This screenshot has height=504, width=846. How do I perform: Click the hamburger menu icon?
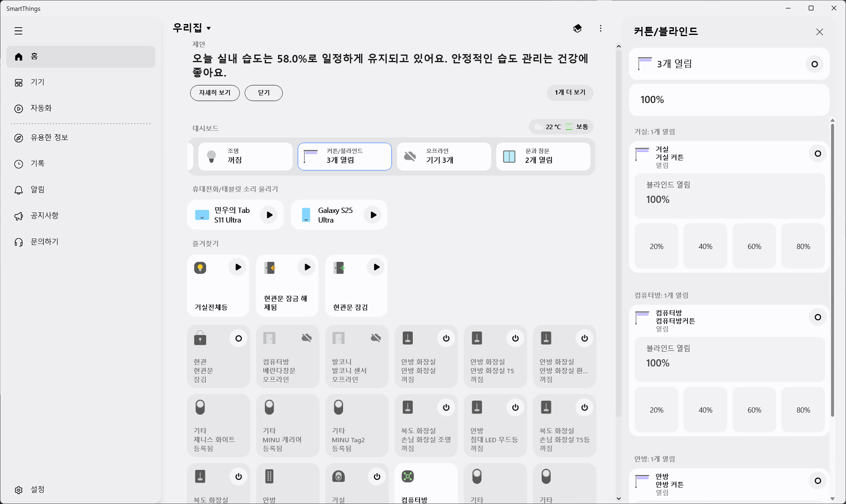coord(18,31)
